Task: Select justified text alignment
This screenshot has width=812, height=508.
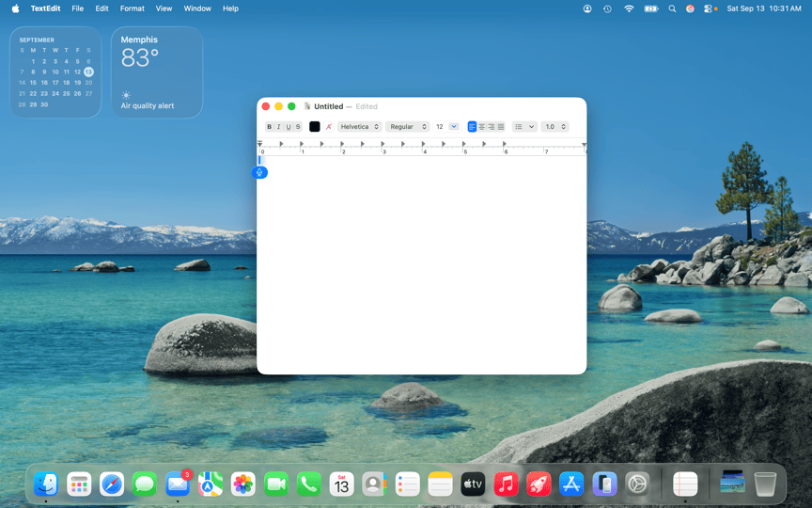Action: (501, 126)
